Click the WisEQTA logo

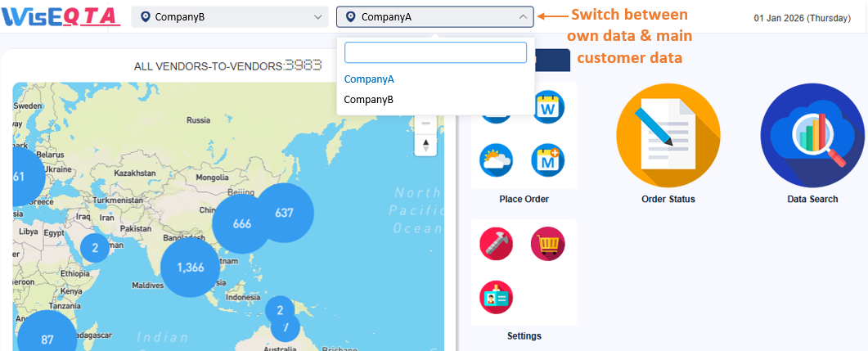tap(61, 16)
